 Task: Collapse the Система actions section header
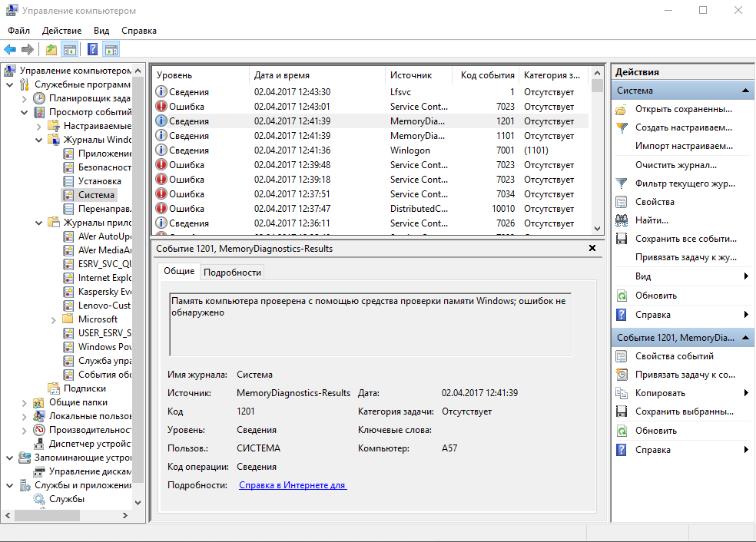point(745,91)
